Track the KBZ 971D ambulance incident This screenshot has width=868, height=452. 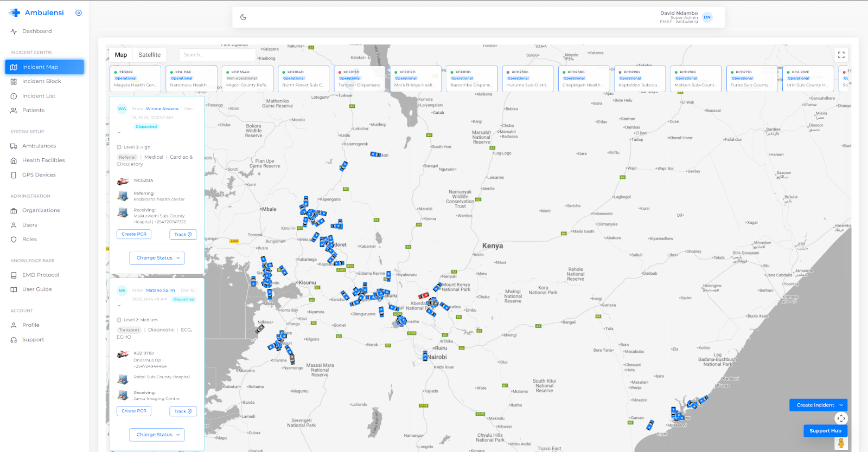click(183, 411)
